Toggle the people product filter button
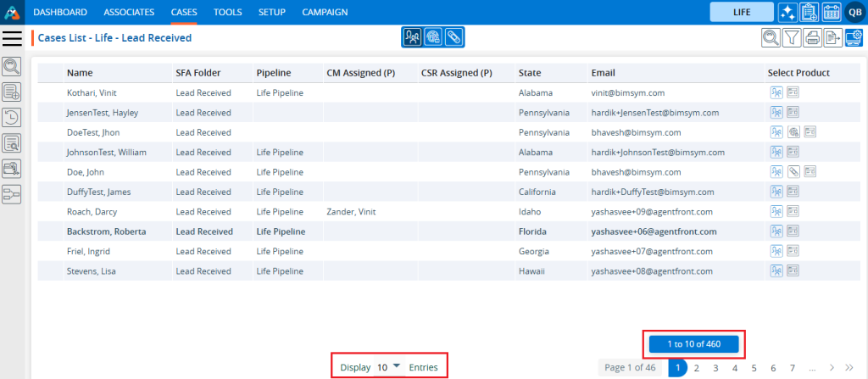The width and height of the screenshot is (868, 379). pos(412,37)
